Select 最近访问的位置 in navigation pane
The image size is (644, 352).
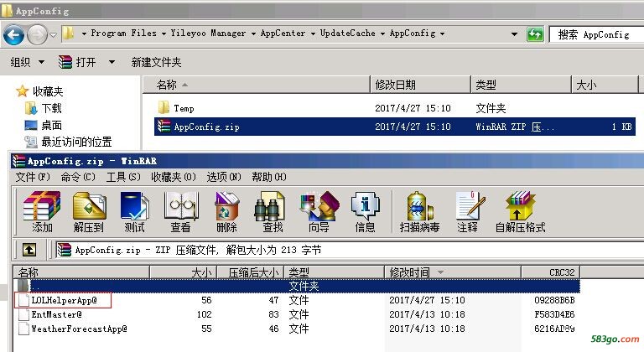(x=76, y=142)
